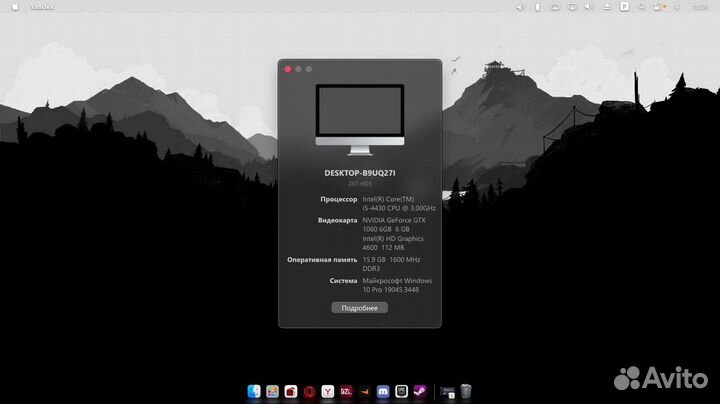Click the Процессор label
The image size is (720, 404).
click(x=338, y=199)
